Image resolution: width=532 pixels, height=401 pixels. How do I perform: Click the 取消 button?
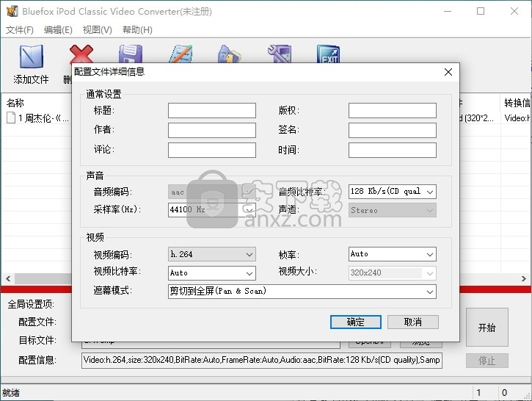[x=413, y=322]
